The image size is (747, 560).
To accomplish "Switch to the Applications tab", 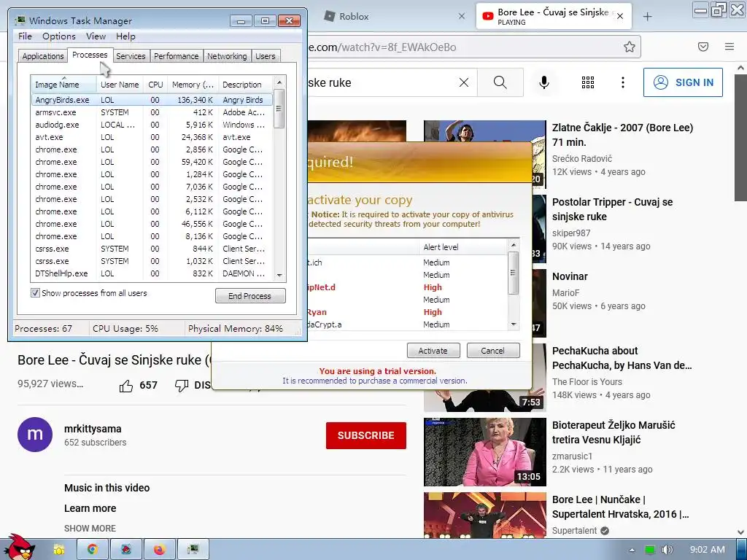I will coord(43,56).
